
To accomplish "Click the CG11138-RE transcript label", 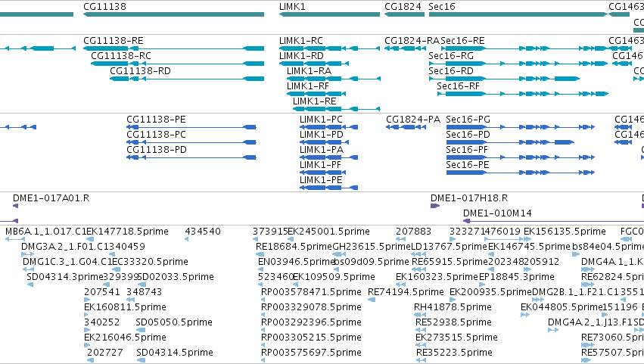I will (114, 41).
